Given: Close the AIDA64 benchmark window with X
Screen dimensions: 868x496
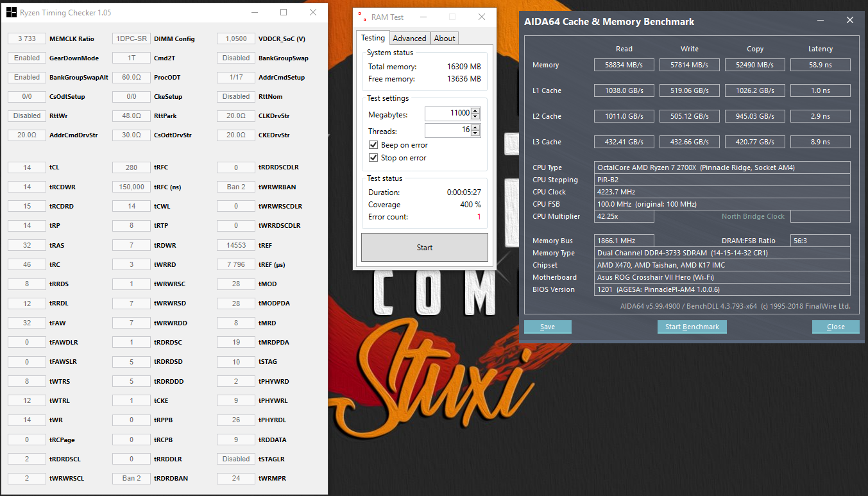Looking at the screenshot, I should (x=850, y=20).
